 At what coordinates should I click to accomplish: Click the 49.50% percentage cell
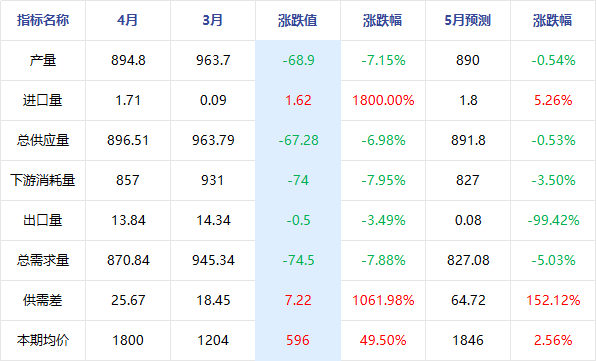[x=383, y=340]
